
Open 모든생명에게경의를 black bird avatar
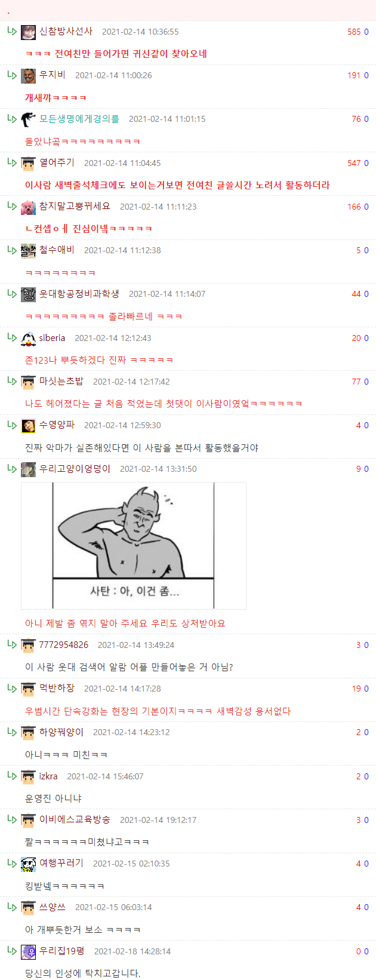pos(28,119)
